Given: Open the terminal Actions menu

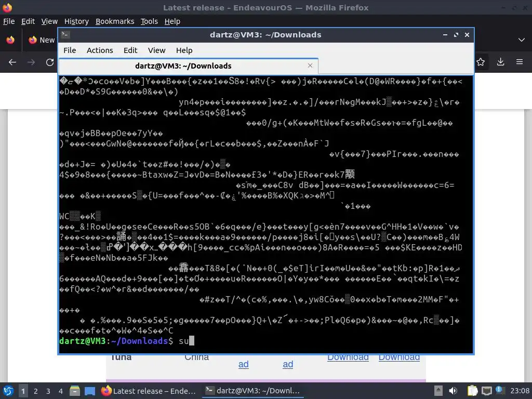Looking at the screenshot, I should [x=100, y=50].
